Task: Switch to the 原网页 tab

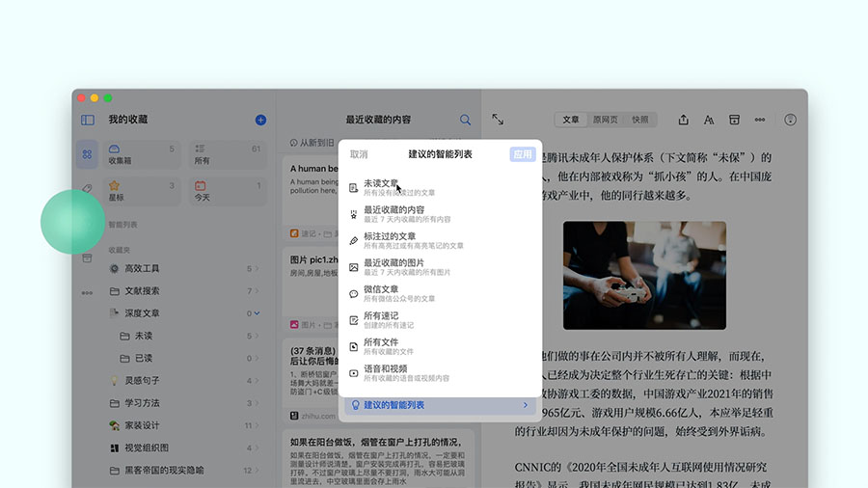Action: click(x=605, y=120)
